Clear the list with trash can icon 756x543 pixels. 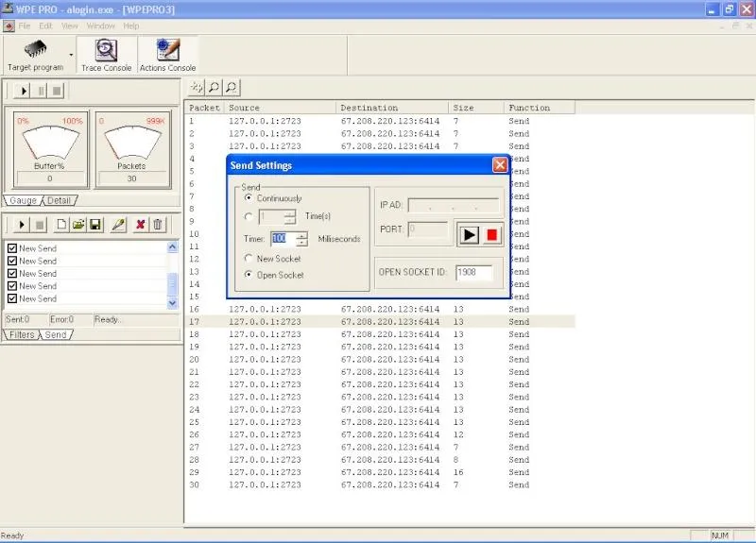(158, 225)
